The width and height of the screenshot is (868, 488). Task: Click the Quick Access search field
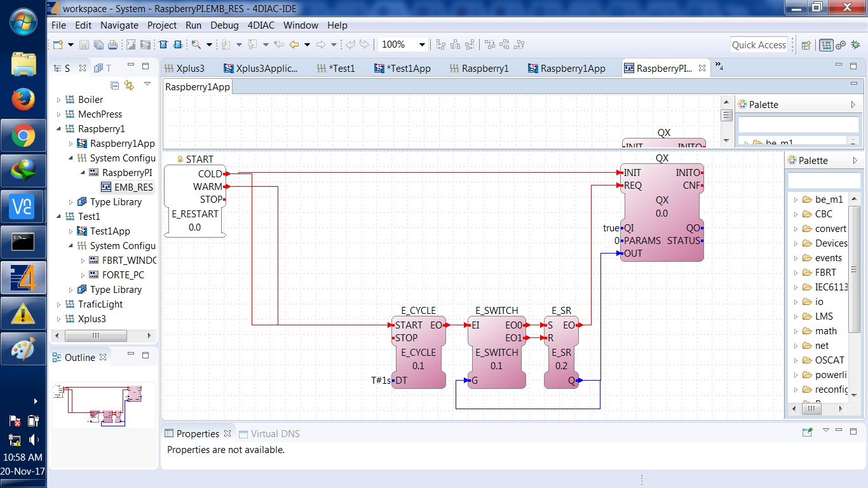point(759,44)
